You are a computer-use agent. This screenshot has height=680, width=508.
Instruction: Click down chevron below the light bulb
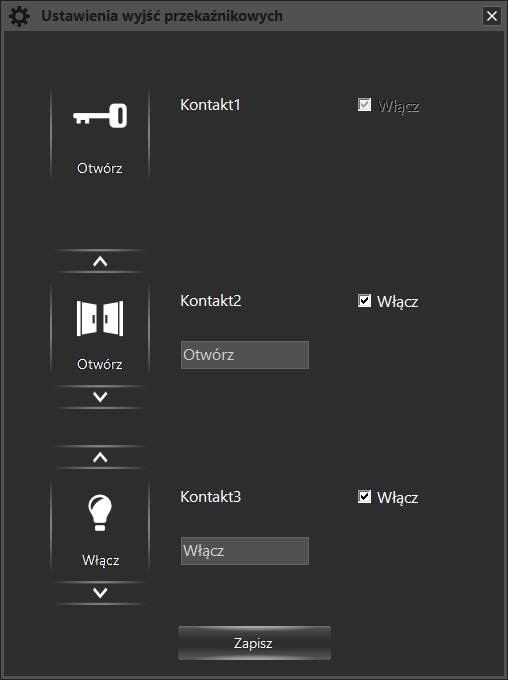pos(100,593)
